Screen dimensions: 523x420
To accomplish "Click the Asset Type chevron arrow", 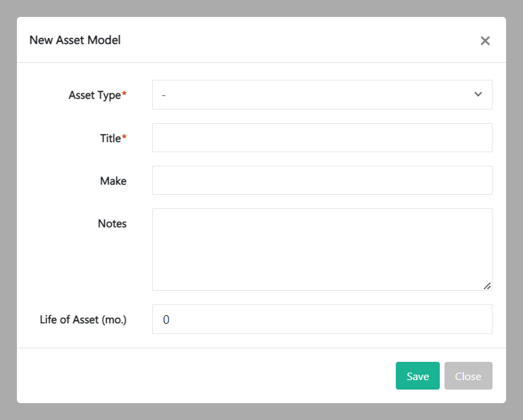I will (x=478, y=95).
